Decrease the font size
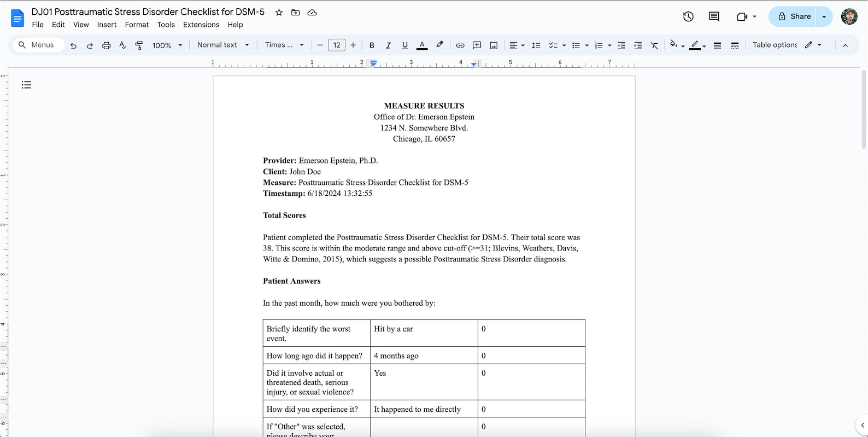 click(x=320, y=45)
